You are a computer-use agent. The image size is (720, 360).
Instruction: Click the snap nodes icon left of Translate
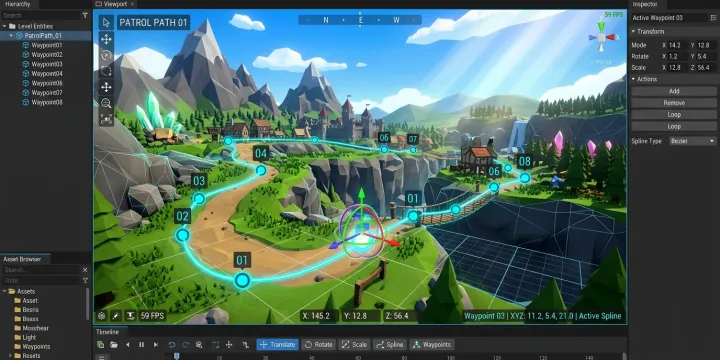click(x=246, y=344)
